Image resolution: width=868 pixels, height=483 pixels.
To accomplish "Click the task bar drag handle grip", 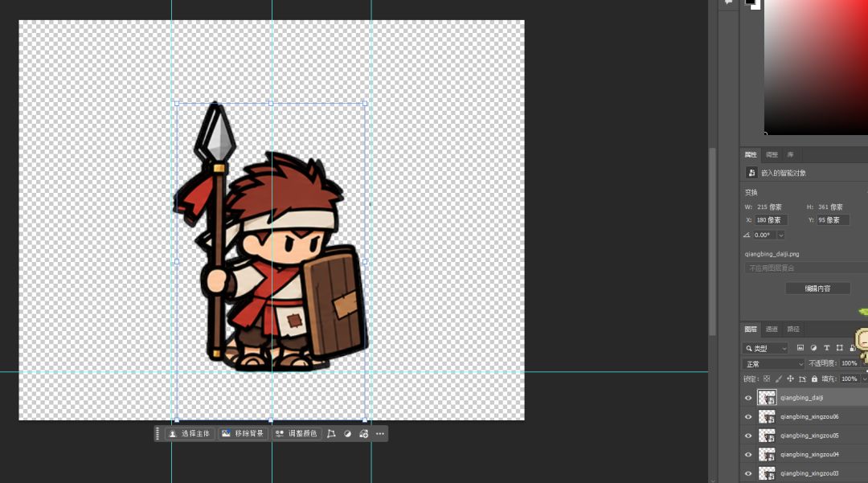I will [x=158, y=434].
